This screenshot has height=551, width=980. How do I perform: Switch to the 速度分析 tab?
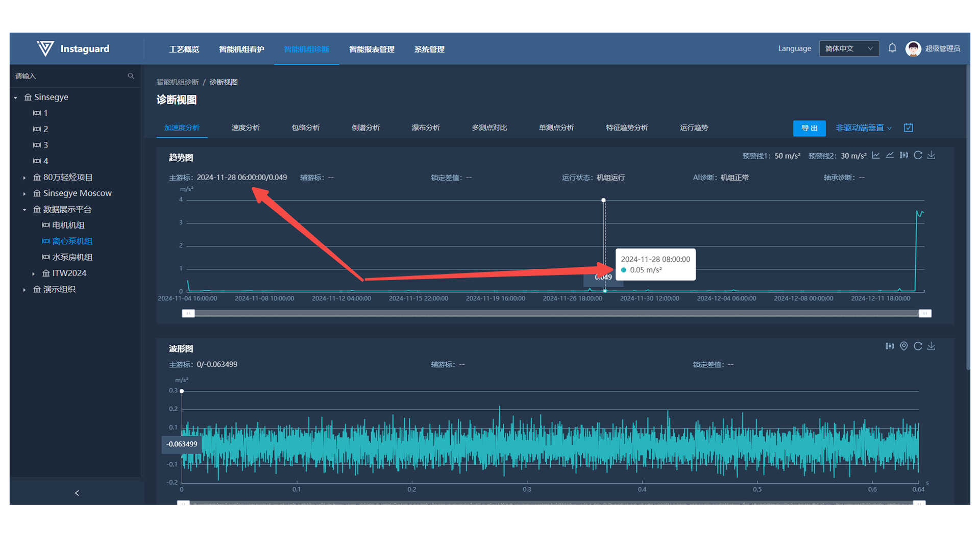point(246,128)
